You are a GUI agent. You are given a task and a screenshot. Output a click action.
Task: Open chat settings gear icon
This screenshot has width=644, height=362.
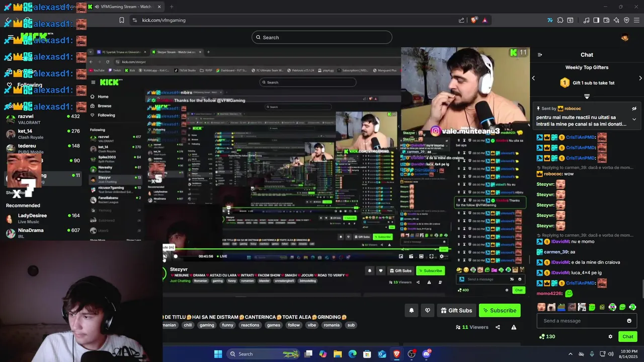pyautogui.click(x=610, y=337)
